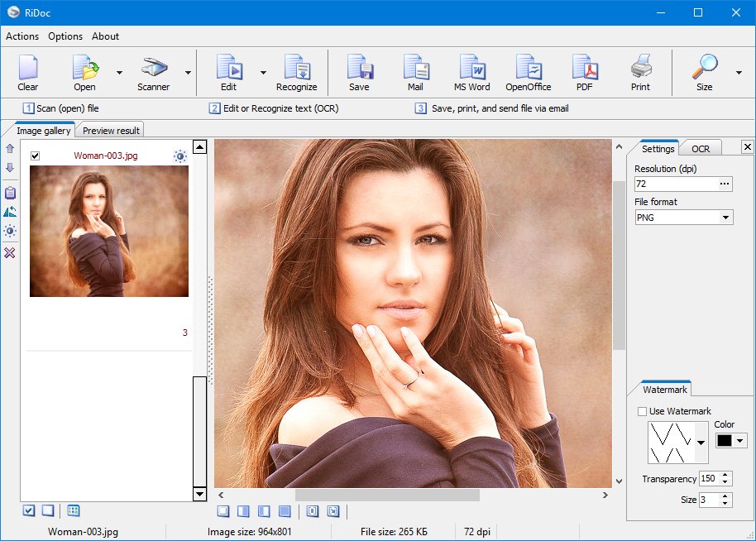
Task: Click the PDF export icon
Action: [x=585, y=72]
